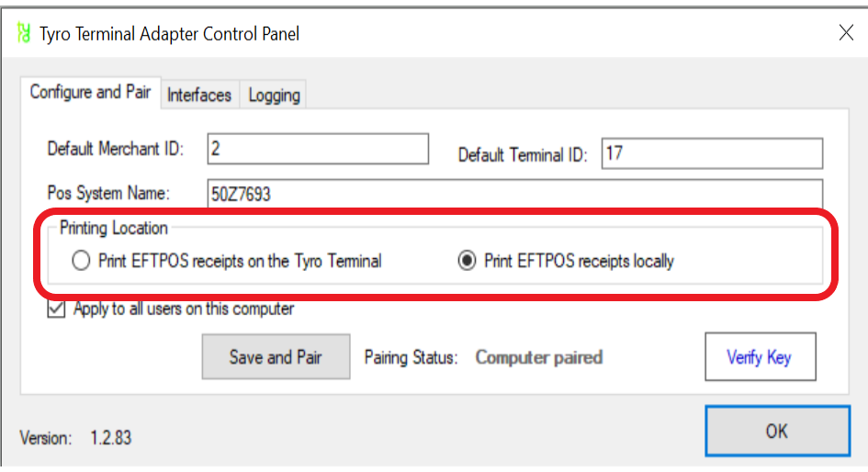Focus the Default Terminal ID text box
868x472 pixels.
coord(712,153)
